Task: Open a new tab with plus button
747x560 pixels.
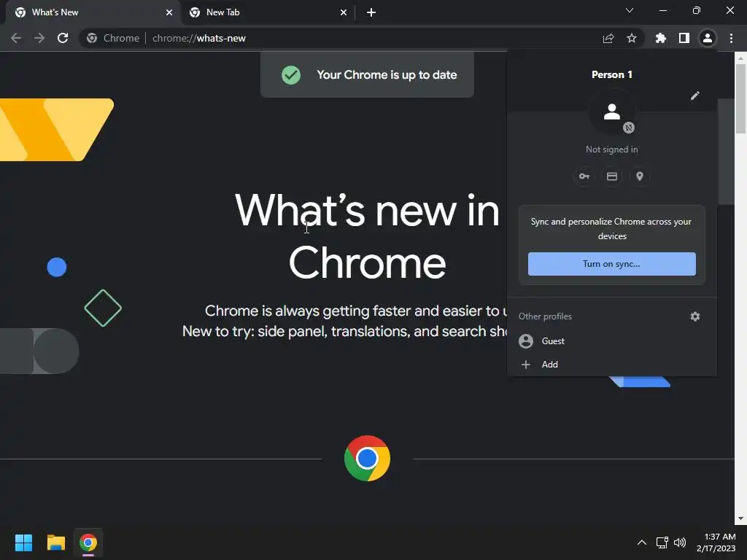Action: click(x=371, y=12)
